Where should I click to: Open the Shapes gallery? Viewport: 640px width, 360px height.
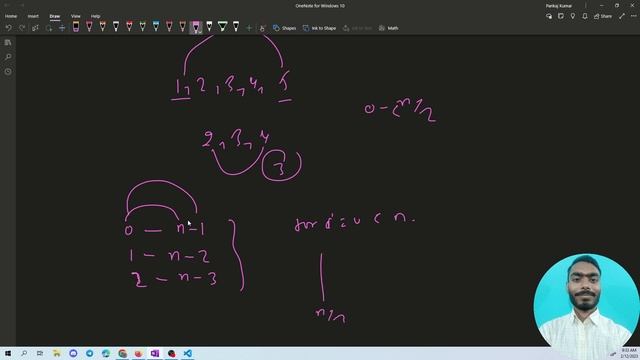[x=284, y=28]
